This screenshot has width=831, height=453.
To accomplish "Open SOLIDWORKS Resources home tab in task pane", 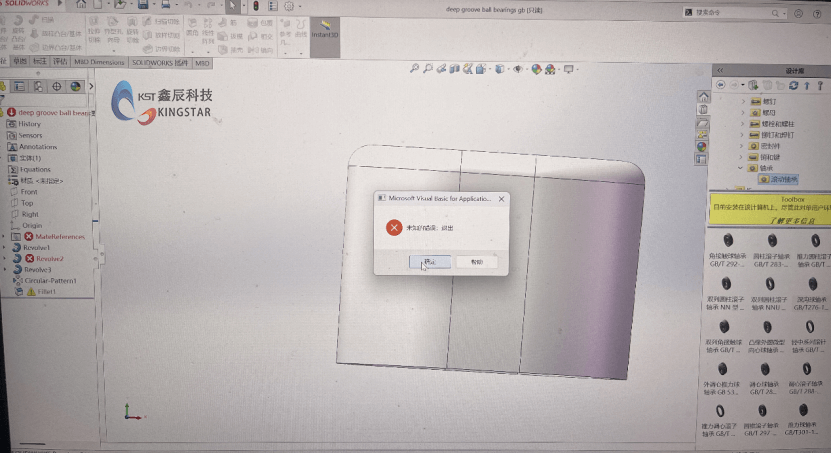I will pos(703,96).
